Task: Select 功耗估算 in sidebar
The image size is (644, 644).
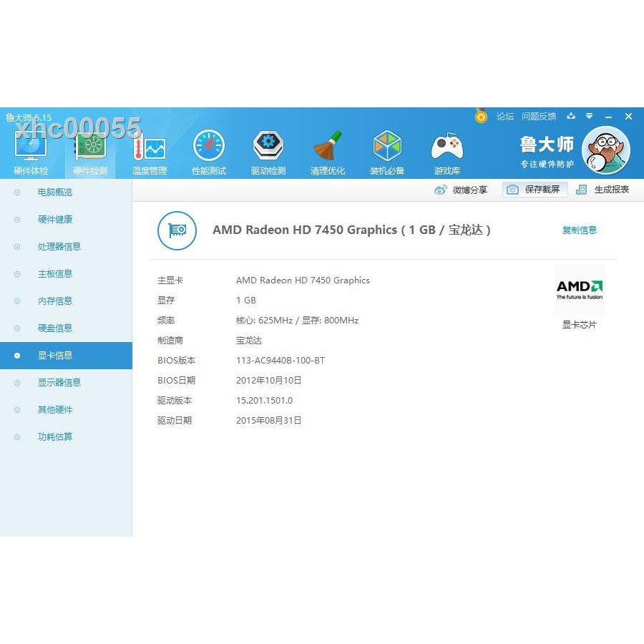Action: [66, 437]
